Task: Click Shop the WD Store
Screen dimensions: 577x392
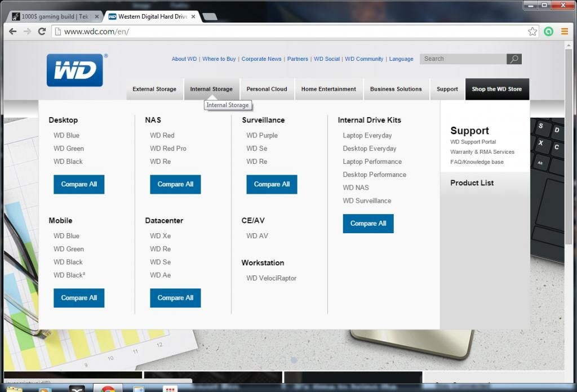Action: 497,89
